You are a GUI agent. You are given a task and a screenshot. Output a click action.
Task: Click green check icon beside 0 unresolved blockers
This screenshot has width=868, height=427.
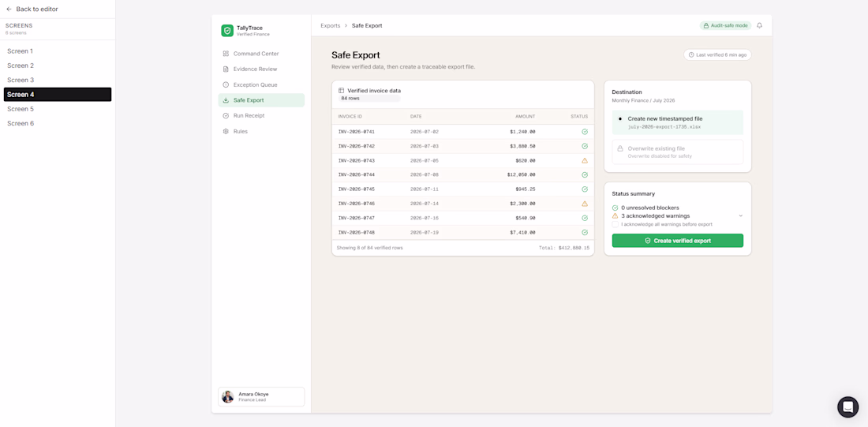coord(615,208)
